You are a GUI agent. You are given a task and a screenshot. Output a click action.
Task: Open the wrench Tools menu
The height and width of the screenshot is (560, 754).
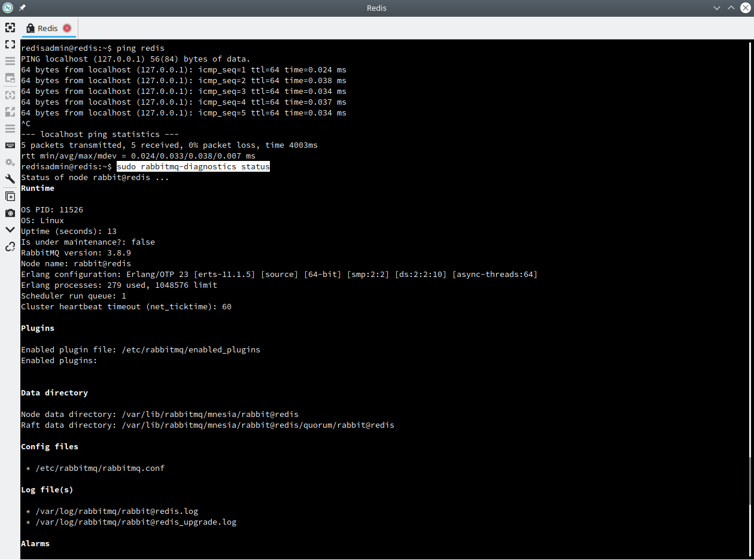(x=10, y=179)
